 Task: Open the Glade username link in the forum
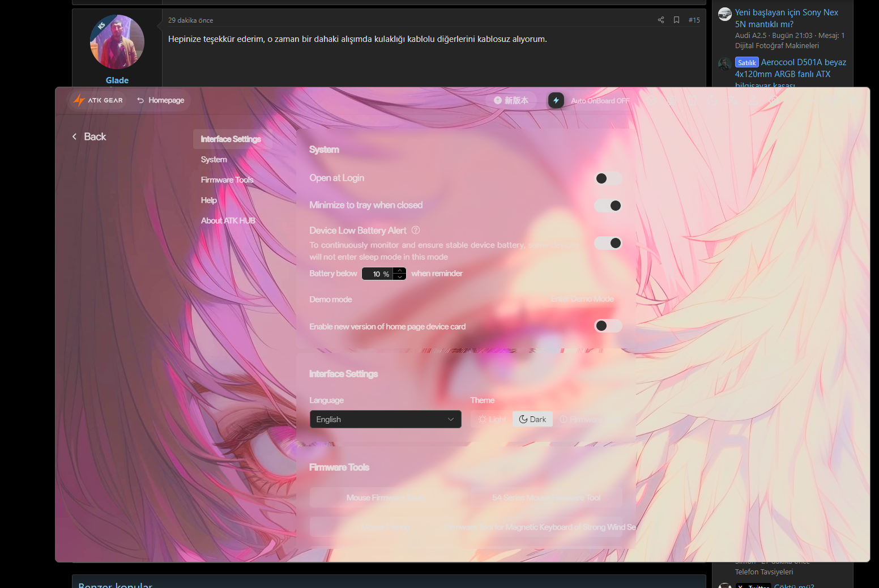[117, 80]
